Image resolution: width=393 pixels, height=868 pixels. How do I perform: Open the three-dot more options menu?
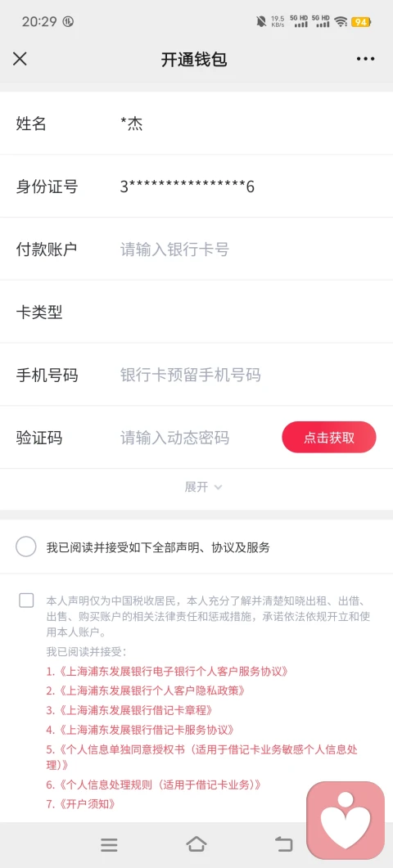(365, 59)
